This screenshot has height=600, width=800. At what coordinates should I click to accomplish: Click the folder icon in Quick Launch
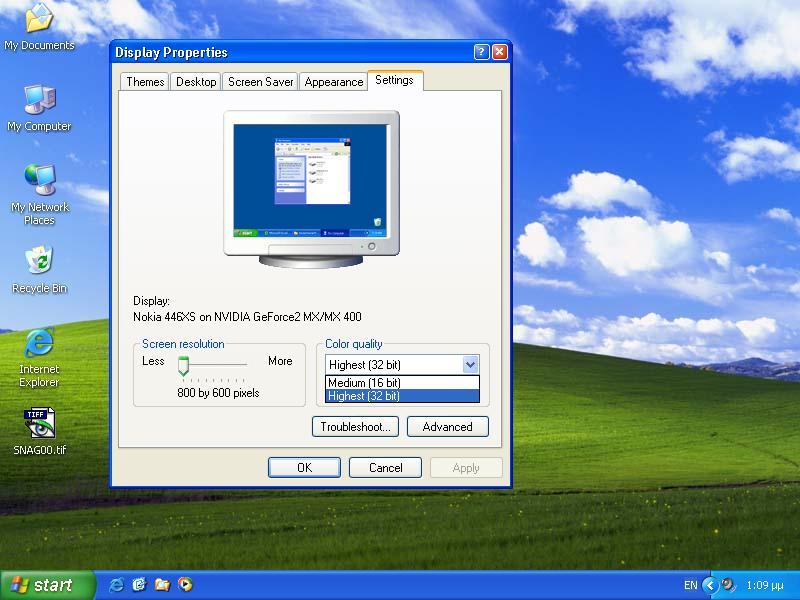click(162, 584)
